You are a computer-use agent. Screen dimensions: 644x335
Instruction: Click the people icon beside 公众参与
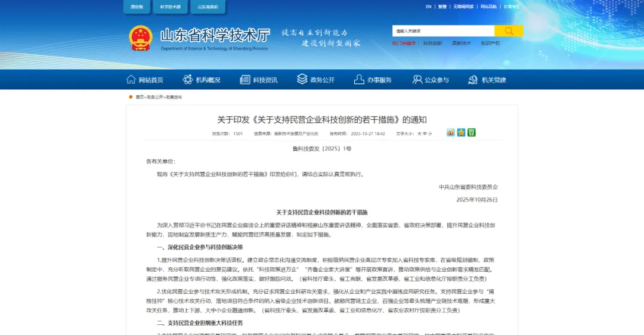[417, 79]
